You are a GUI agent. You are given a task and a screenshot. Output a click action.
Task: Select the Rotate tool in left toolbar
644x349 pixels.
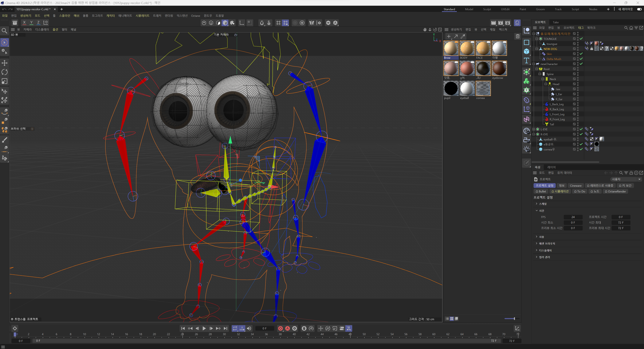click(5, 72)
